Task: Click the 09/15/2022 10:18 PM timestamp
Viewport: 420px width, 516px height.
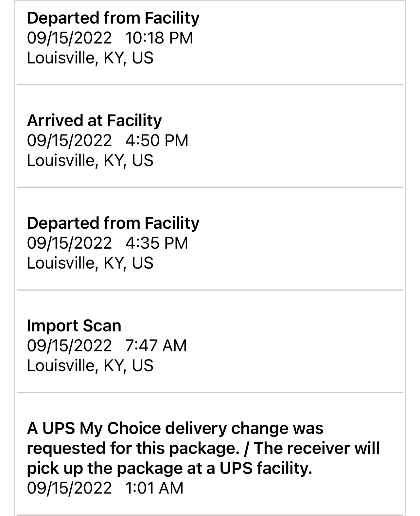Action: pyautogui.click(x=110, y=38)
